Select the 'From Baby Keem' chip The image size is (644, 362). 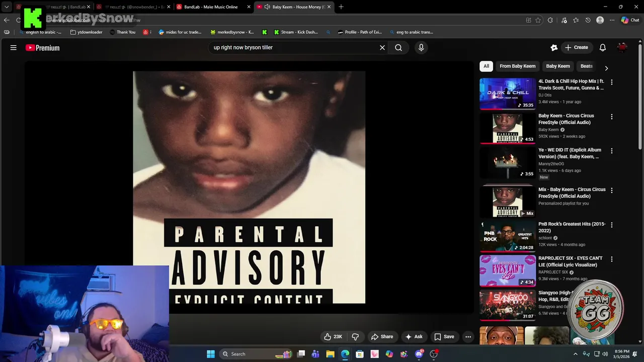click(x=517, y=66)
